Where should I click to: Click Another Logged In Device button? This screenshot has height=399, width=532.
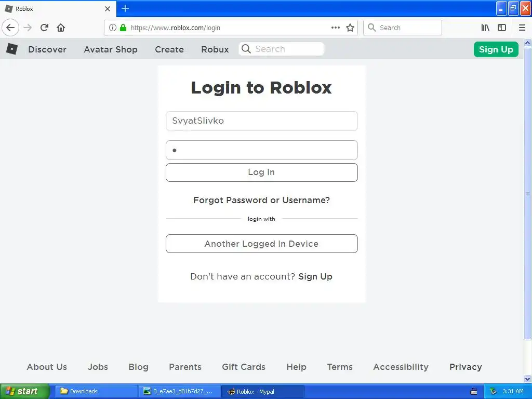pyautogui.click(x=262, y=244)
